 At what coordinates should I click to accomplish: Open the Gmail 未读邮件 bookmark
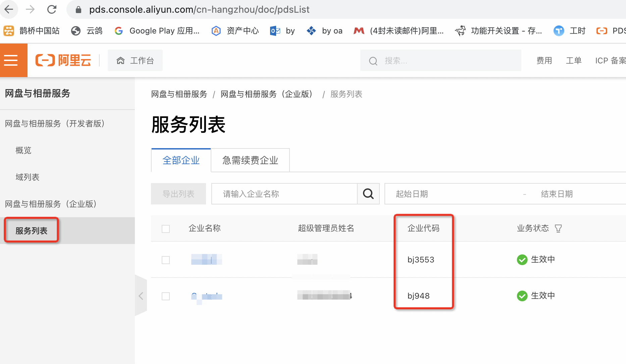[x=399, y=31]
